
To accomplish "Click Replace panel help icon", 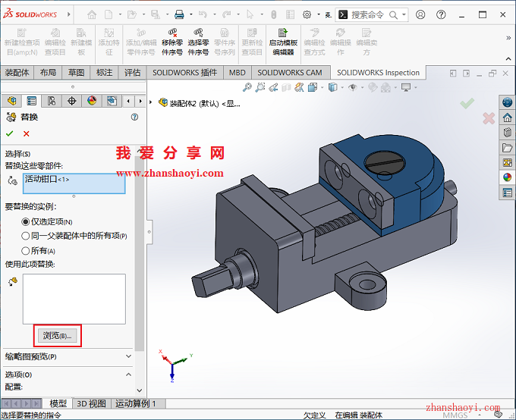I will click(x=134, y=117).
